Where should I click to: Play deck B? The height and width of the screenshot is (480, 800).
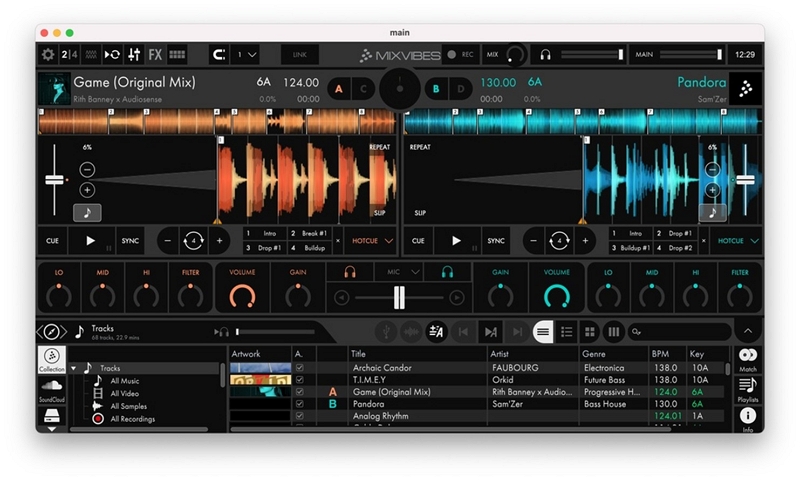coord(457,241)
